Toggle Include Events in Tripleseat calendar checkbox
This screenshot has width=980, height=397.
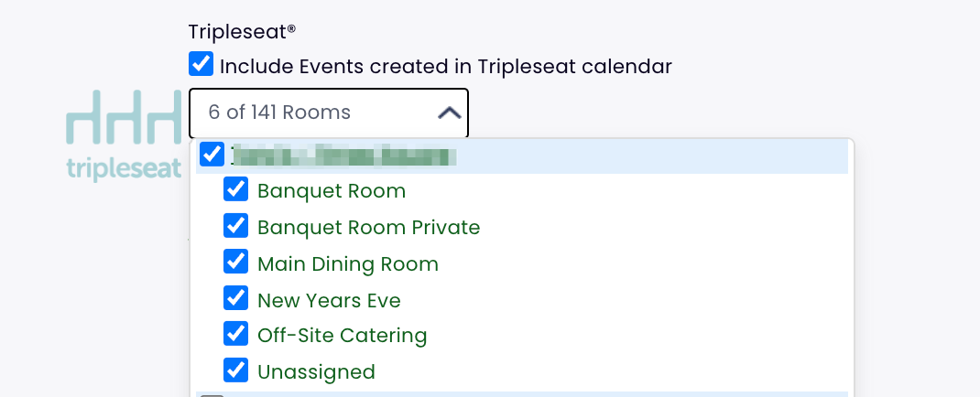[x=201, y=65]
